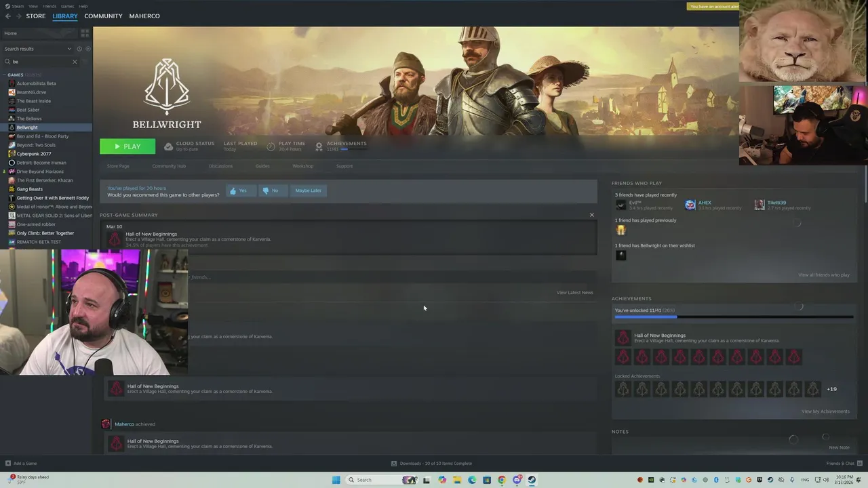This screenshot has width=868, height=488.
Task: Open the Community Hub link
Action: coord(169,166)
